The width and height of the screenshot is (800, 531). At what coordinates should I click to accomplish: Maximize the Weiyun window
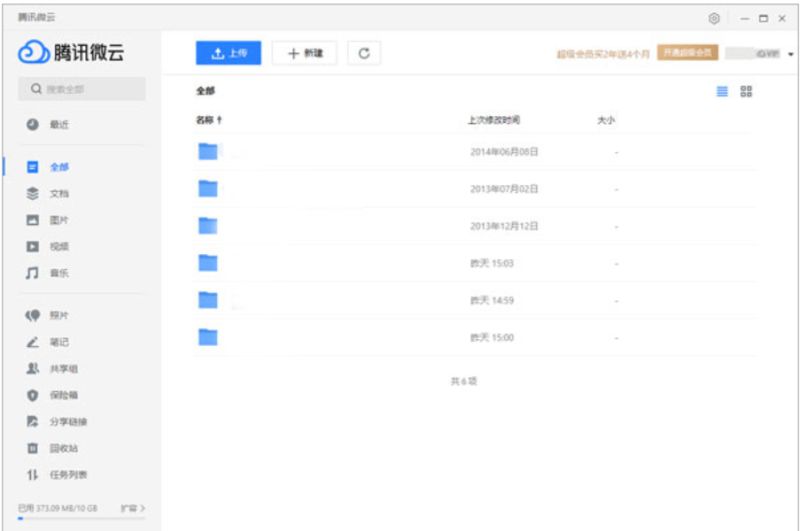click(763, 18)
